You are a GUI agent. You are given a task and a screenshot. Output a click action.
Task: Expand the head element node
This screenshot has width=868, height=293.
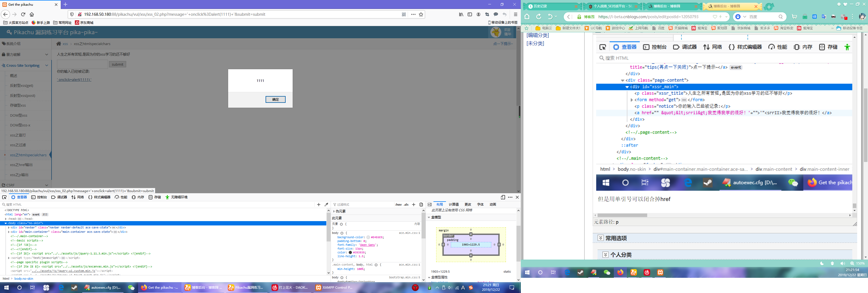[x=6, y=219]
